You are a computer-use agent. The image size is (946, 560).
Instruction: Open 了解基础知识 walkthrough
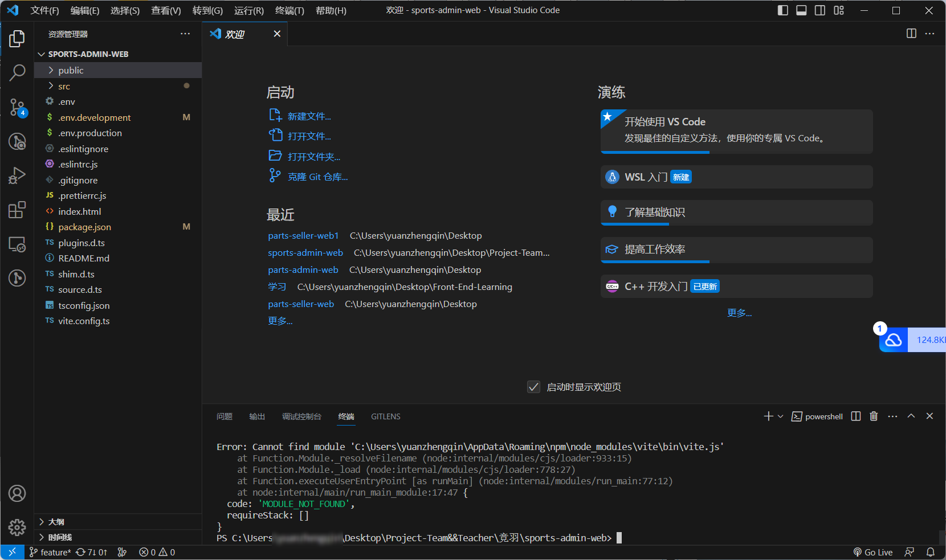[736, 212]
